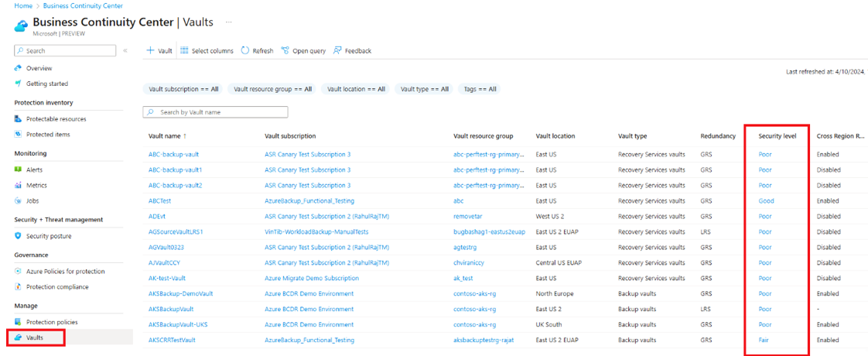
Task: Sort by Vault subscription column header
Action: pyautogui.click(x=290, y=135)
